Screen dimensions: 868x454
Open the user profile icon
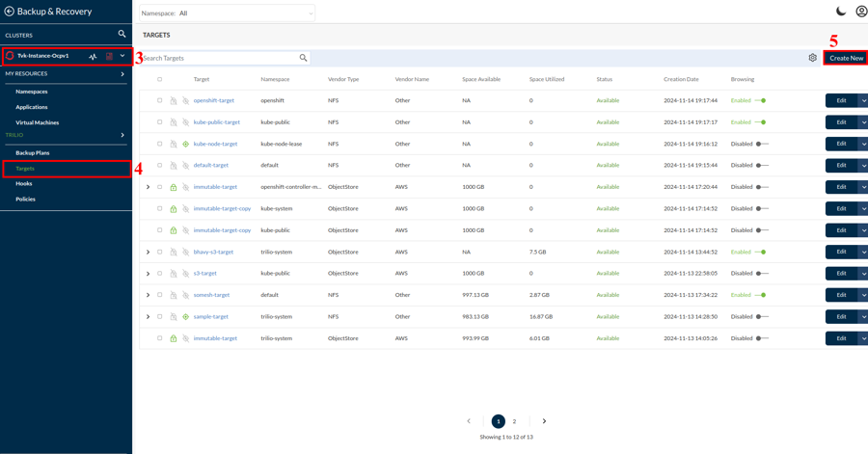860,12
